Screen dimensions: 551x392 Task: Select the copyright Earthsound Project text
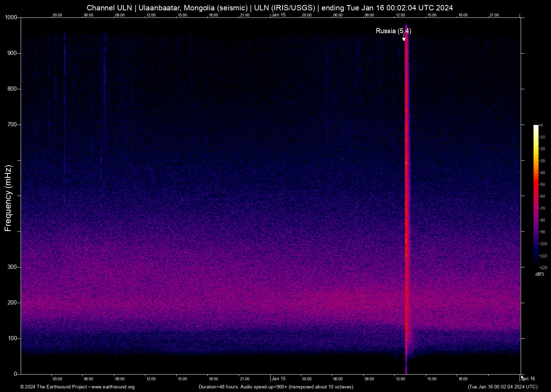click(54, 387)
